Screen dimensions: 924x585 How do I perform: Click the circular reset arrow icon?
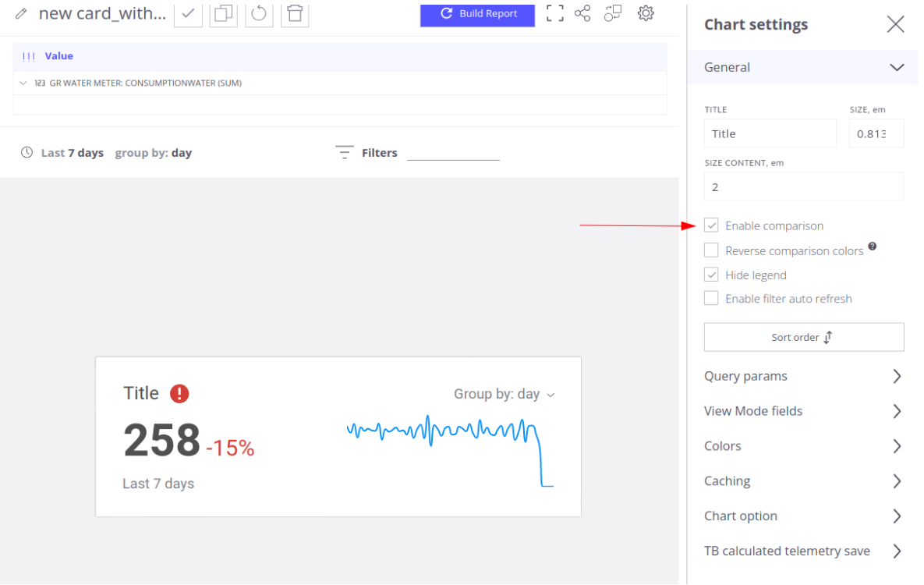pyautogui.click(x=259, y=13)
